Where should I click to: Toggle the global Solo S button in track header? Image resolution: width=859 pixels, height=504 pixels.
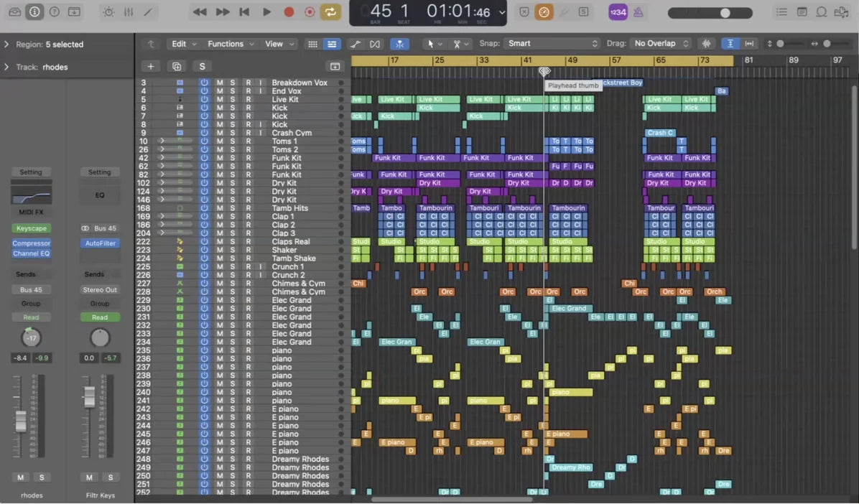(x=202, y=66)
